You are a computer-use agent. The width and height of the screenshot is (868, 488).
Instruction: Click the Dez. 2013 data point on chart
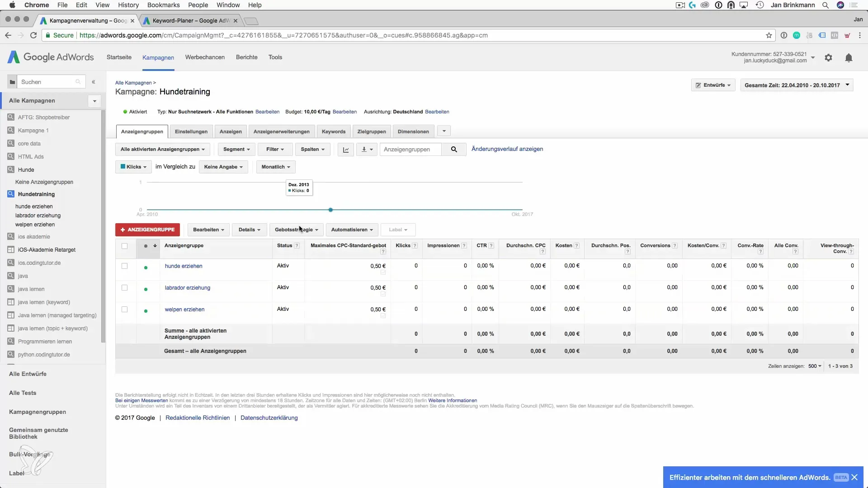click(x=330, y=210)
